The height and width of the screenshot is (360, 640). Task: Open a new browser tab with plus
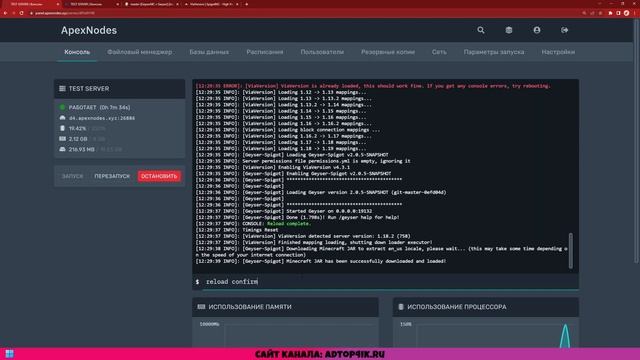pos(247,4)
